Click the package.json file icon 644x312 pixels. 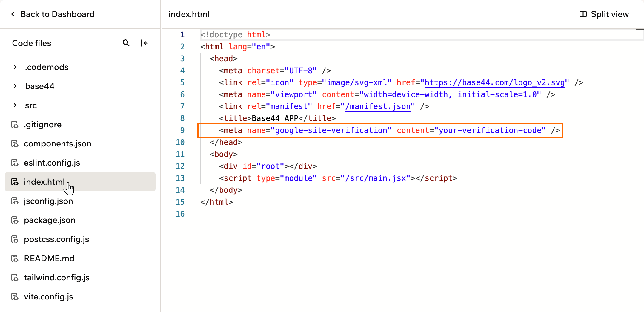click(x=15, y=220)
